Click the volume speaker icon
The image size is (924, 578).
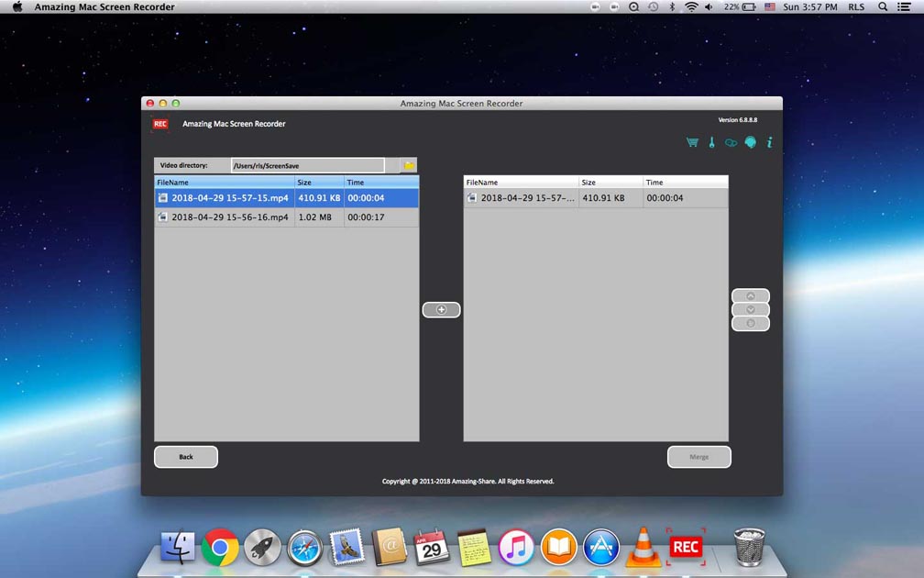[709, 7]
